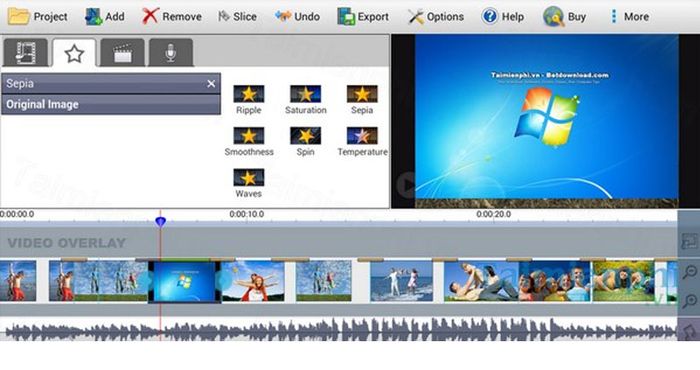Select the Windows desktop clip thumbnail
Viewport: 700px width, 370px height.
pyautogui.click(x=184, y=282)
